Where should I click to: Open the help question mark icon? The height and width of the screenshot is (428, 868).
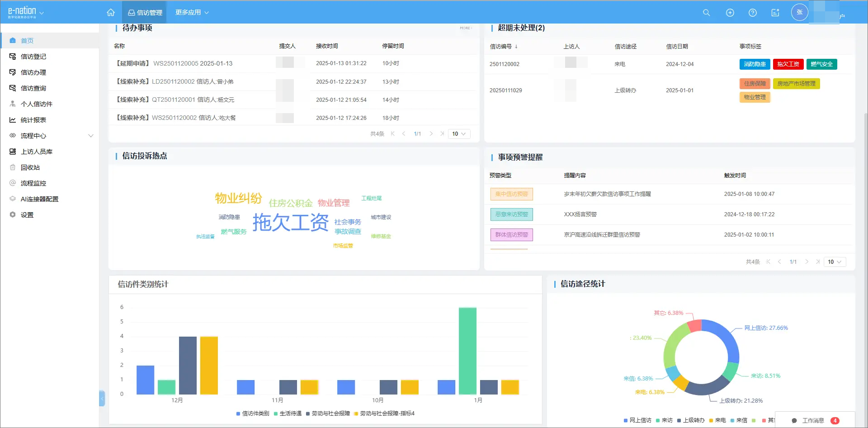752,13
